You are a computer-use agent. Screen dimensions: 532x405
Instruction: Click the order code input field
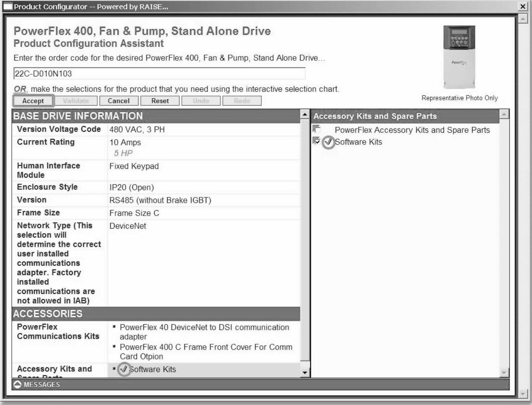(159, 74)
